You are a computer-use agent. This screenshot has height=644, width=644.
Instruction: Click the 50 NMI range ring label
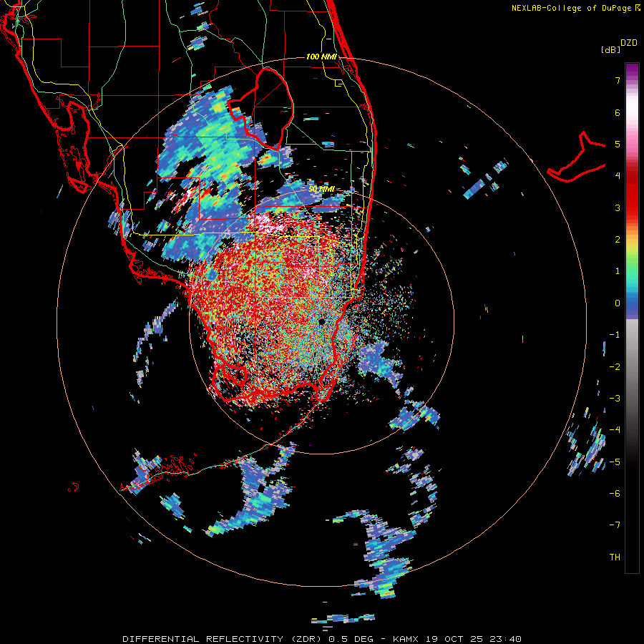click(x=321, y=190)
